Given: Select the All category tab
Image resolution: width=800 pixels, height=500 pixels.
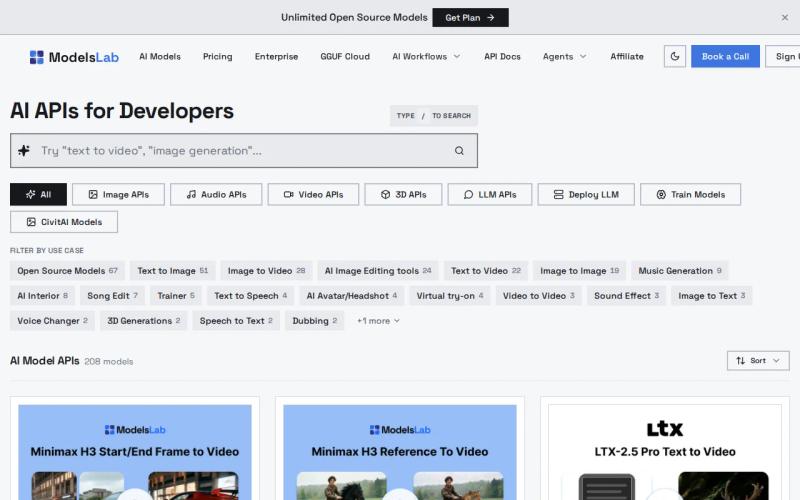Looking at the screenshot, I should tap(38, 194).
